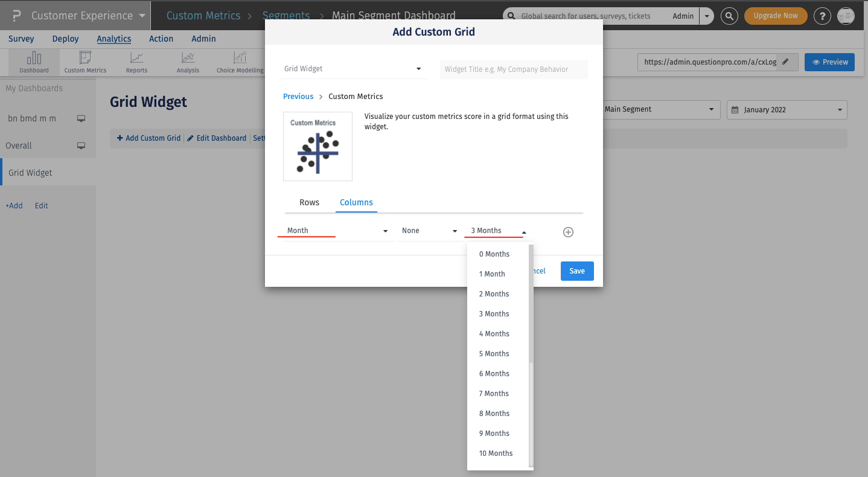
Task: Select the Custom Metrics toolbar icon
Action: coord(85,60)
